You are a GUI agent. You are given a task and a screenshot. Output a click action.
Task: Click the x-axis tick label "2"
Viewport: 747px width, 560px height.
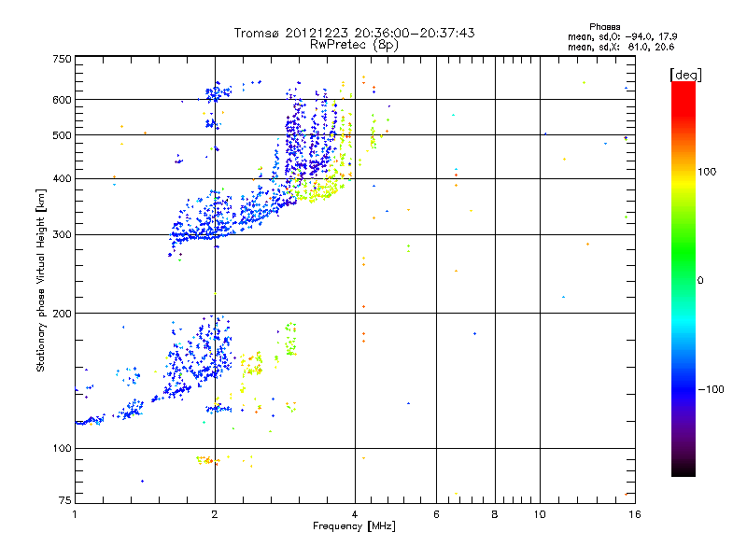click(215, 514)
